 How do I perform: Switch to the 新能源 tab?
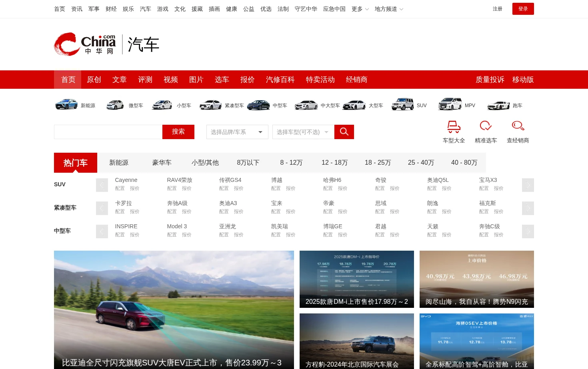[119, 163]
